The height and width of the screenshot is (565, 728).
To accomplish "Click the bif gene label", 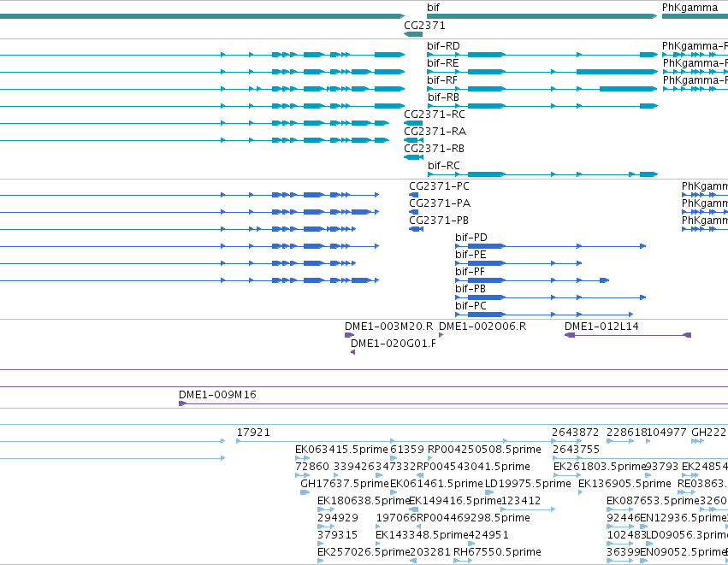I will [x=433, y=8].
